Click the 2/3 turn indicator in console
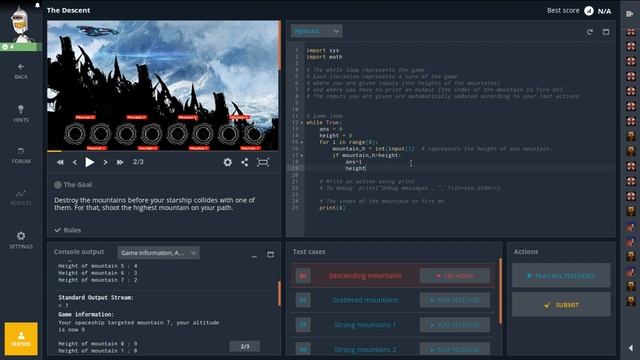 [244, 346]
